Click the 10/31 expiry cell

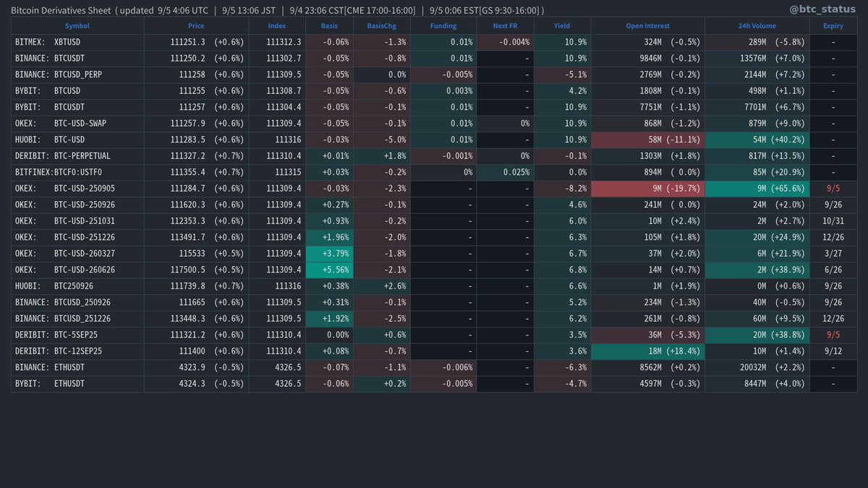pyautogui.click(x=833, y=221)
